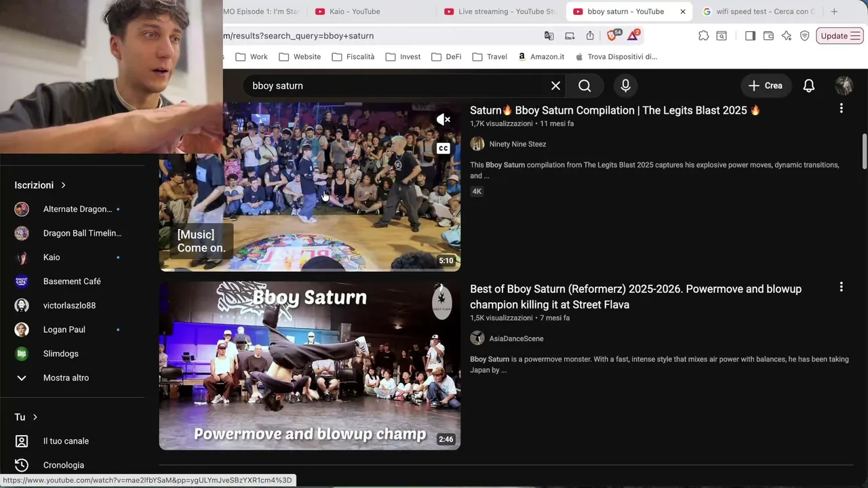868x488 pixels.
Task: Open the Travel bookmarks folder
Action: [490, 57]
